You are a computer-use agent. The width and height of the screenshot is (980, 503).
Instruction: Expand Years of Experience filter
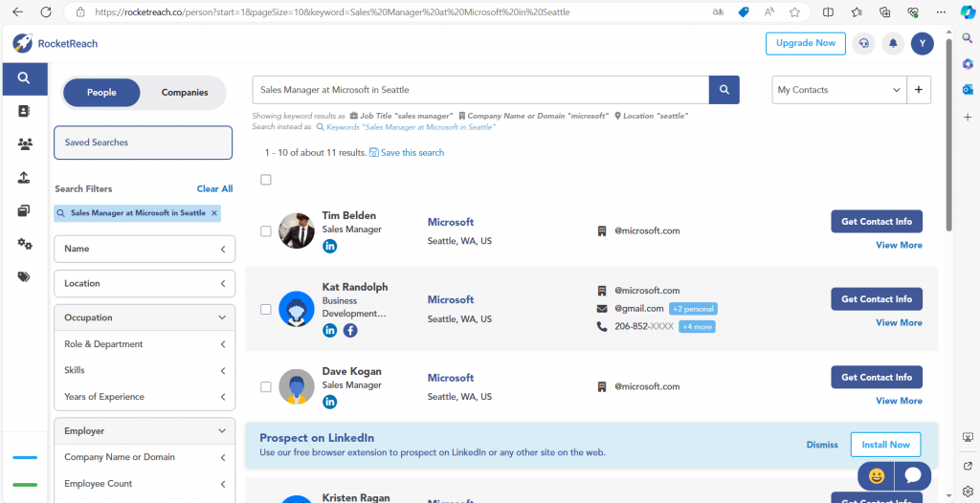click(x=145, y=397)
